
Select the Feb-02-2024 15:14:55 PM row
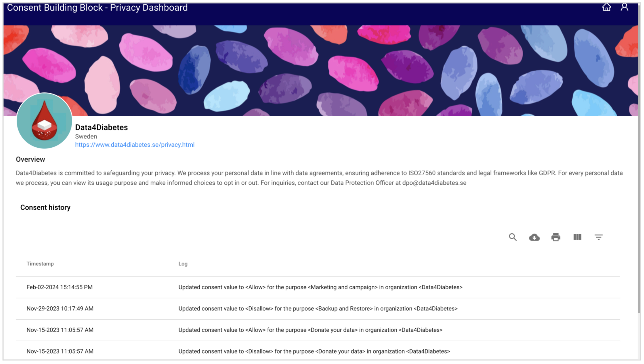pyautogui.click(x=59, y=287)
